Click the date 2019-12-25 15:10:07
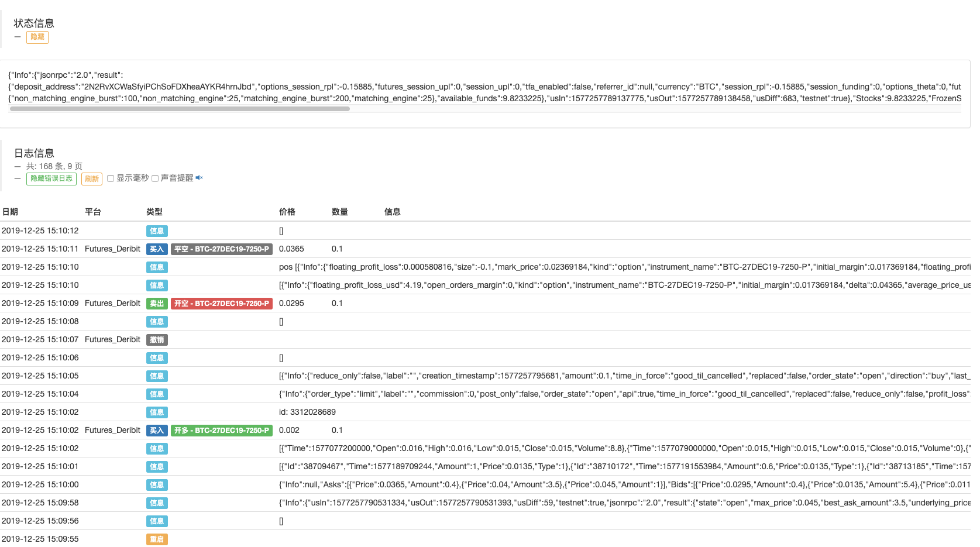This screenshot has width=980, height=547. (40, 339)
